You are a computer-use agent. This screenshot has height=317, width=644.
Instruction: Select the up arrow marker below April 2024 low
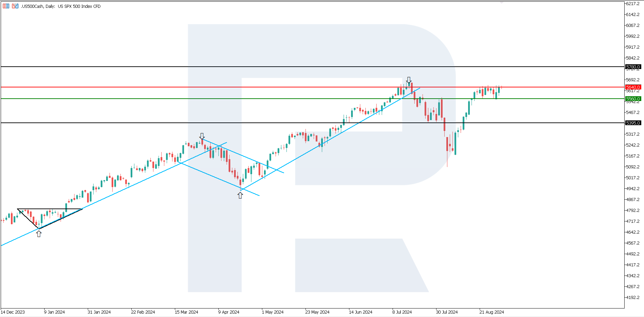pyautogui.click(x=240, y=195)
